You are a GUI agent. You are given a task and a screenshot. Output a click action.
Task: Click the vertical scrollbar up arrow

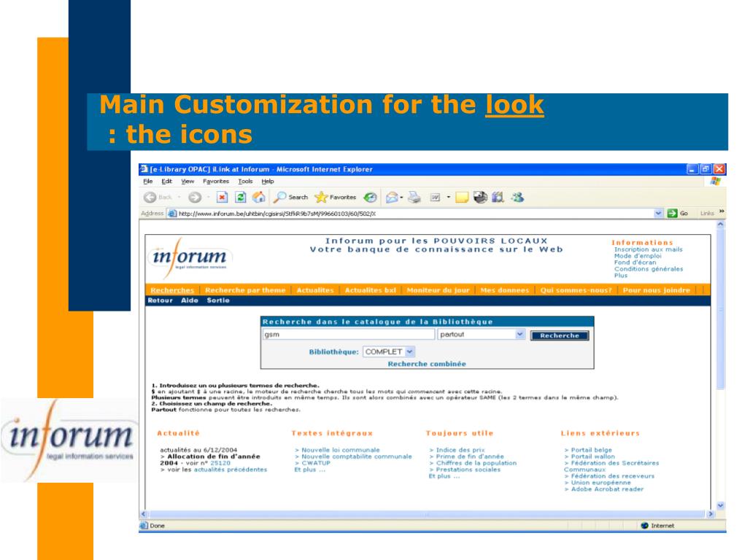click(x=720, y=225)
